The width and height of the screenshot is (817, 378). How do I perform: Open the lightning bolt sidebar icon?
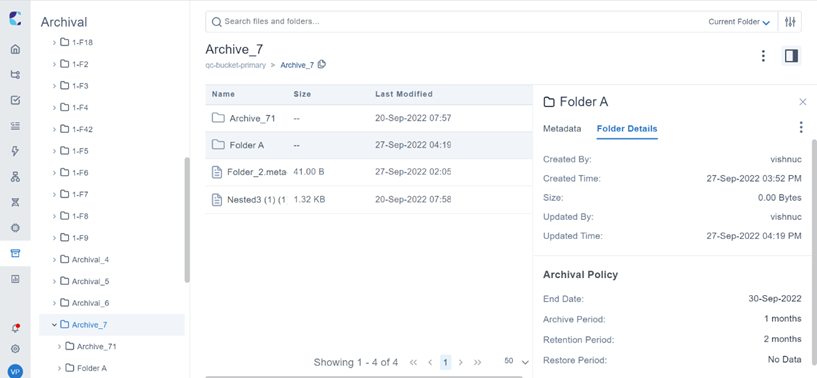(x=15, y=151)
